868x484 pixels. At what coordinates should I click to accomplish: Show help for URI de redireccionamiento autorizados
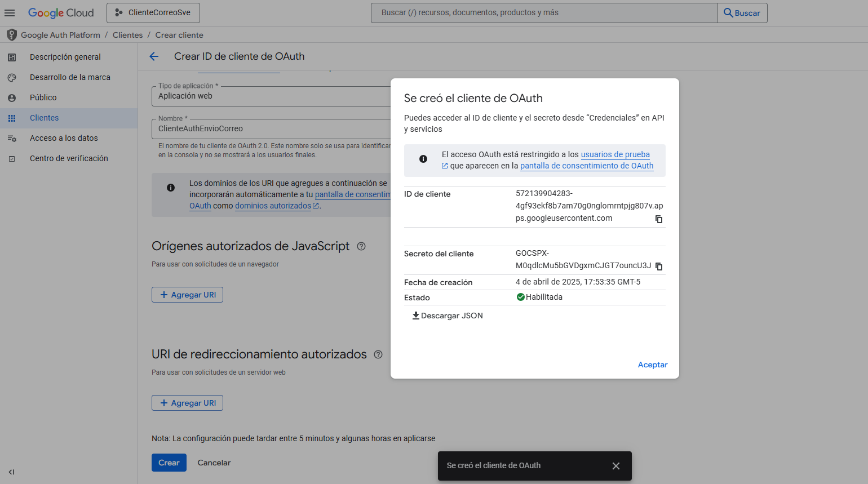click(378, 354)
